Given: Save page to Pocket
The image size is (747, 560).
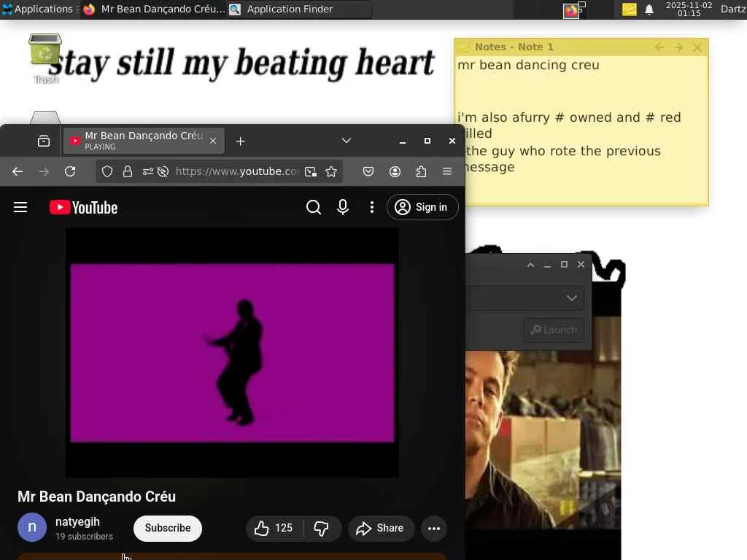Looking at the screenshot, I should (x=368, y=171).
